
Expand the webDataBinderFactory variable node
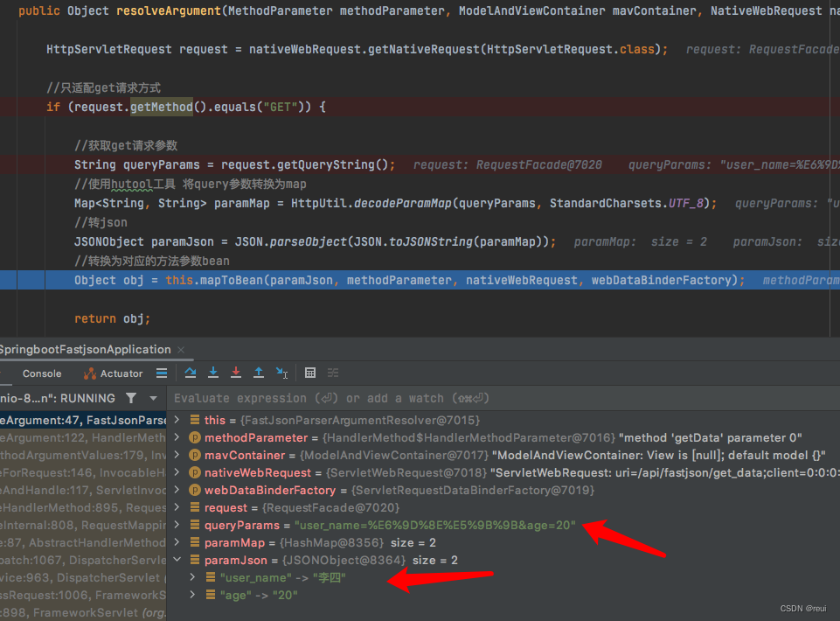coord(177,490)
